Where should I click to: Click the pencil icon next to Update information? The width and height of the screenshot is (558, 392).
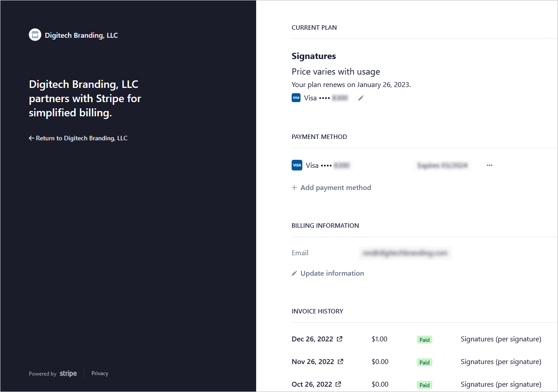(x=294, y=273)
